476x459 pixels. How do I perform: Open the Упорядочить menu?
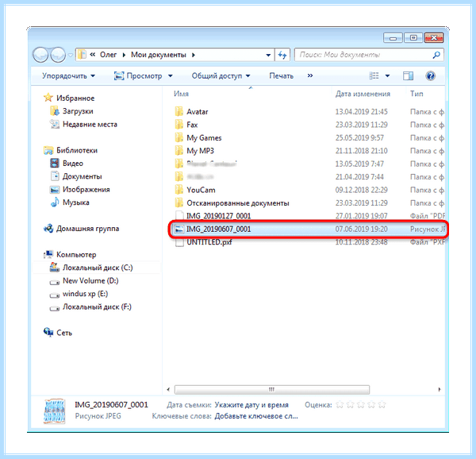pyautogui.click(x=68, y=75)
